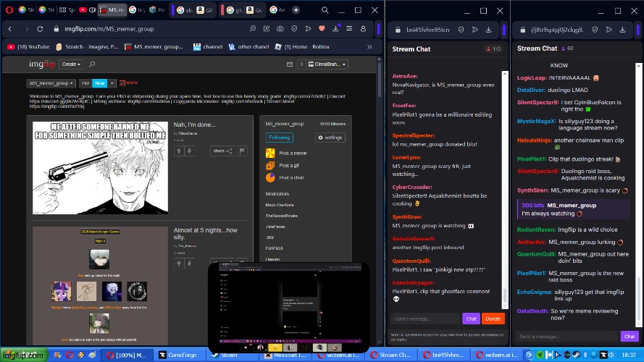
Task: Open the gun meme image thumbnail
Action: (x=100, y=167)
